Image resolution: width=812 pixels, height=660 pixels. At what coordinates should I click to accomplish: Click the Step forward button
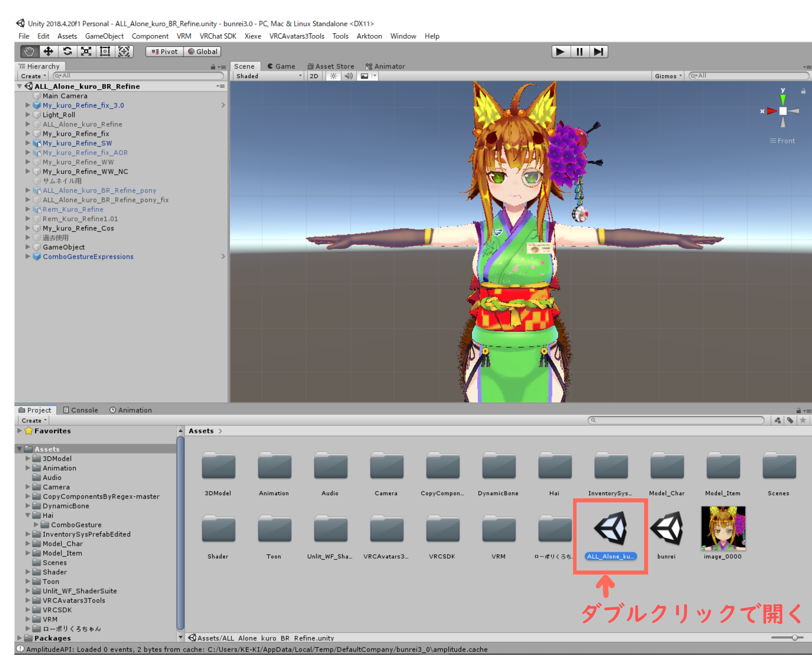pyautogui.click(x=598, y=52)
